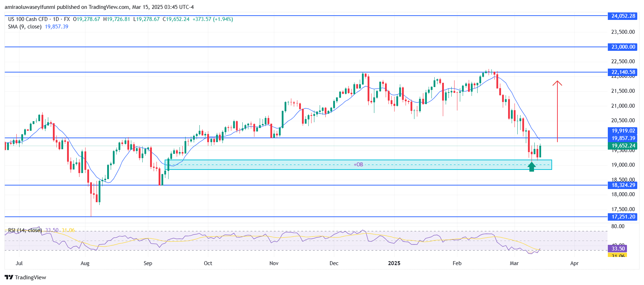
Task: Click the +OB order block label
Action: 358,165
